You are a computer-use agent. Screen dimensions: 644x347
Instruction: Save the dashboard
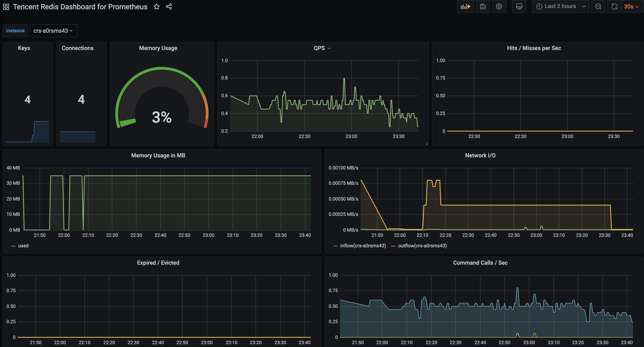point(483,6)
